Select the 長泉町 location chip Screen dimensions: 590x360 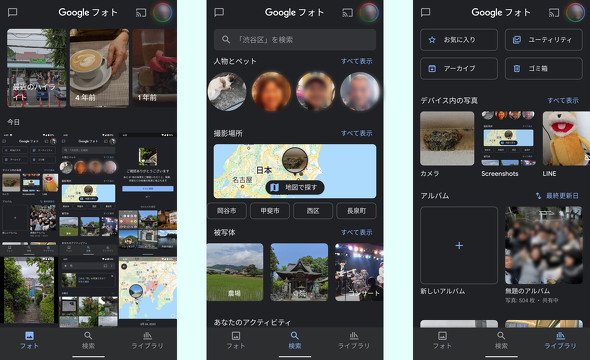(x=356, y=211)
